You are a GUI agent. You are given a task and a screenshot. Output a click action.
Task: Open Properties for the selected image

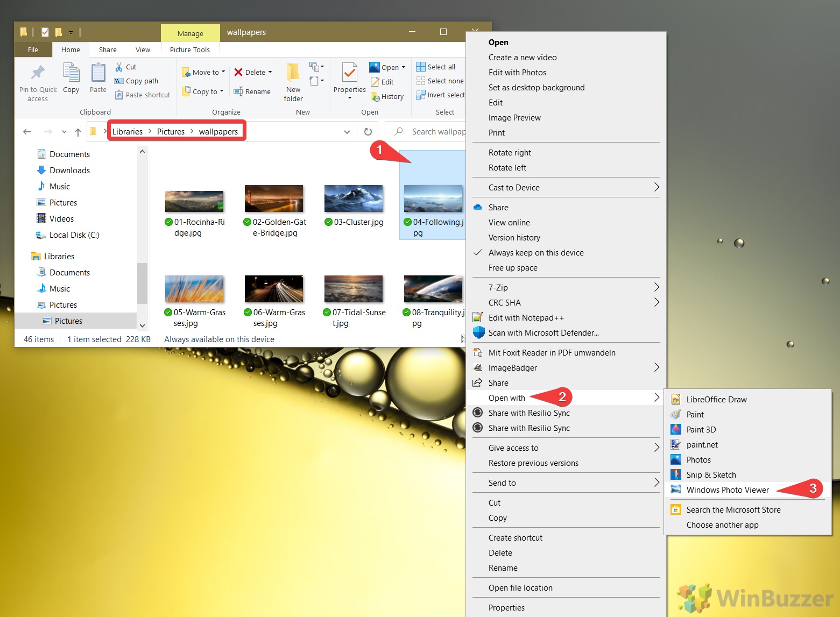(x=349, y=81)
